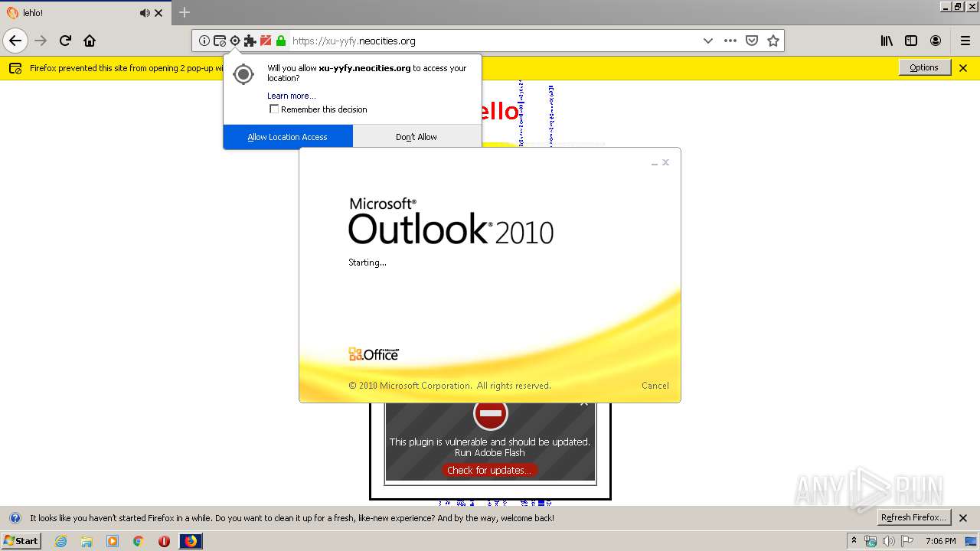Click the pop-up blocked icon on the yellow bar

tap(15, 68)
